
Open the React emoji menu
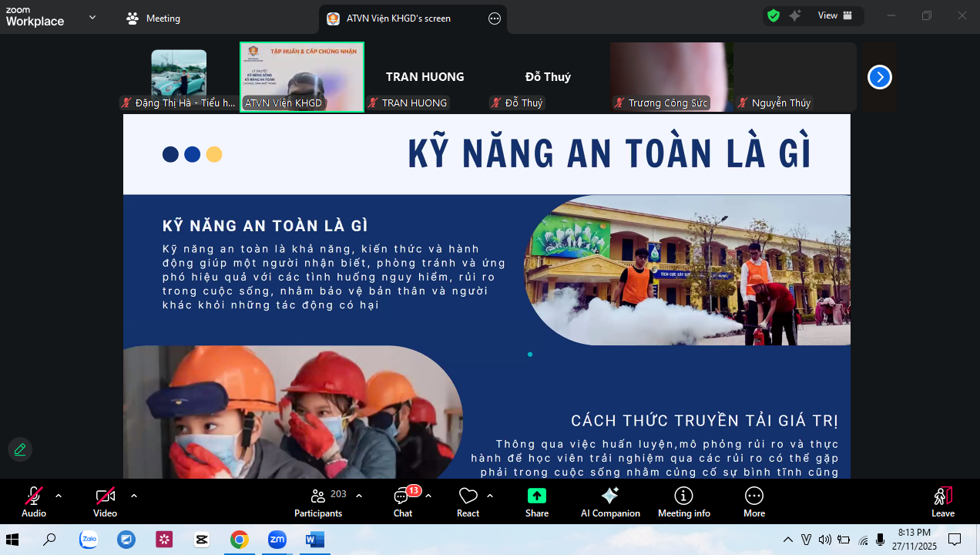[468, 502]
